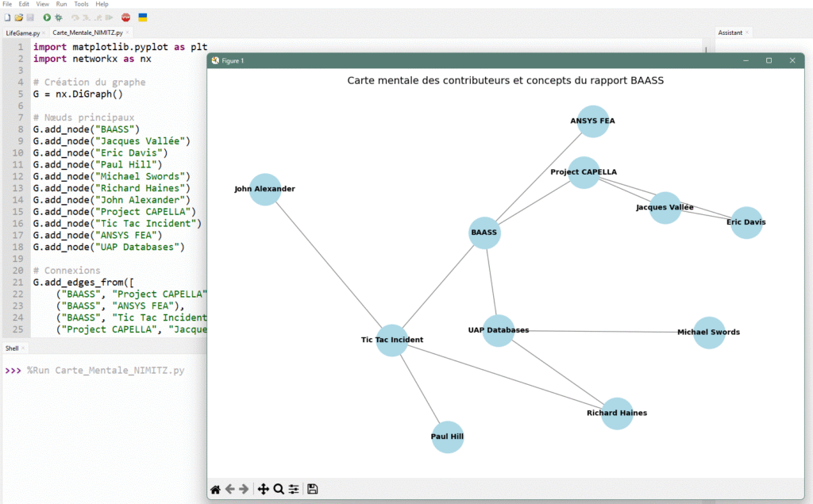
Task: Click line number 25 in editor gutter
Action: pyautogui.click(x=17, y=329)
